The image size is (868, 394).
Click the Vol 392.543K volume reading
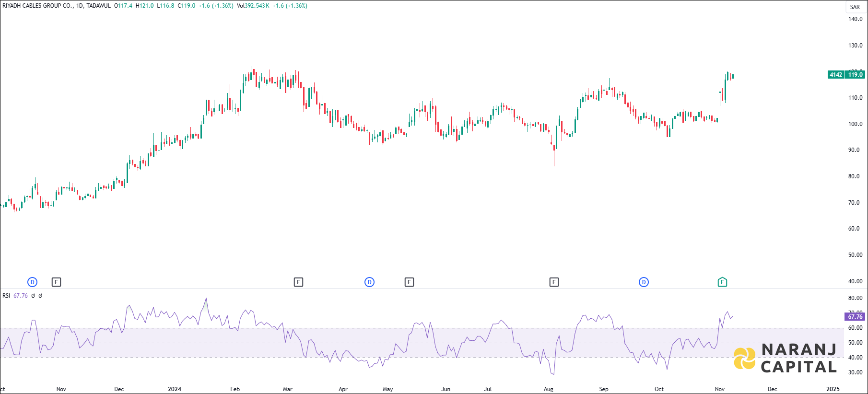click(x=253, y=6)
